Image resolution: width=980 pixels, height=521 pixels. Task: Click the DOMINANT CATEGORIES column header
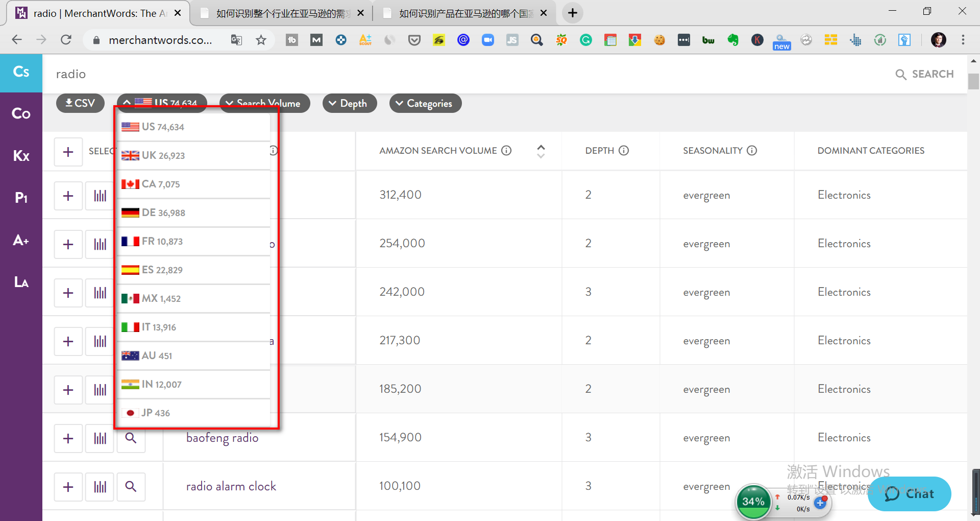coord(871,151)
